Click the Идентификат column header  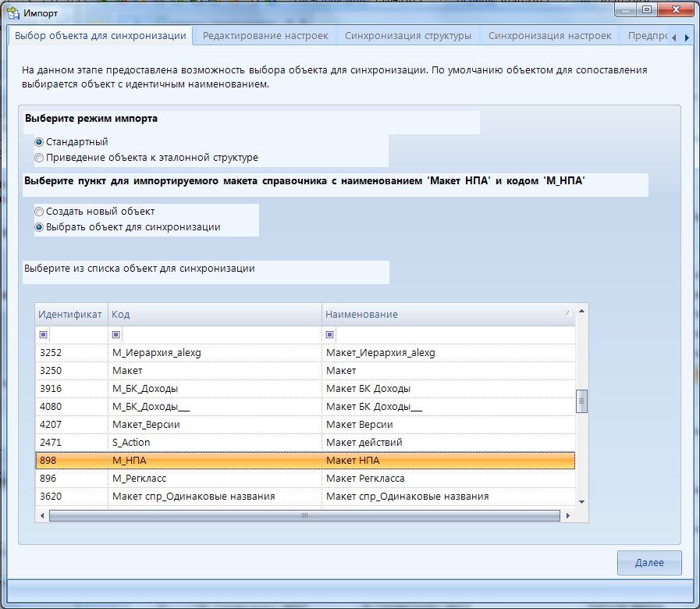point(71,314)
